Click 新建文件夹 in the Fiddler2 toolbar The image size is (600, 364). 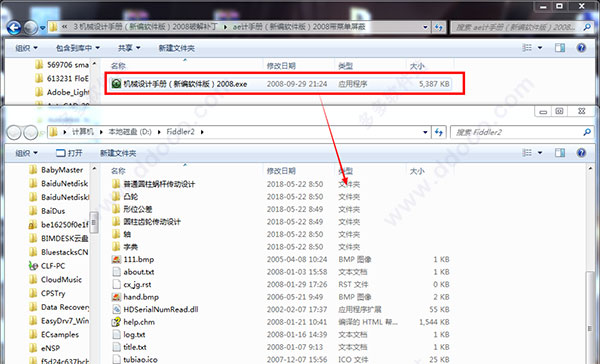coord(118,153)
